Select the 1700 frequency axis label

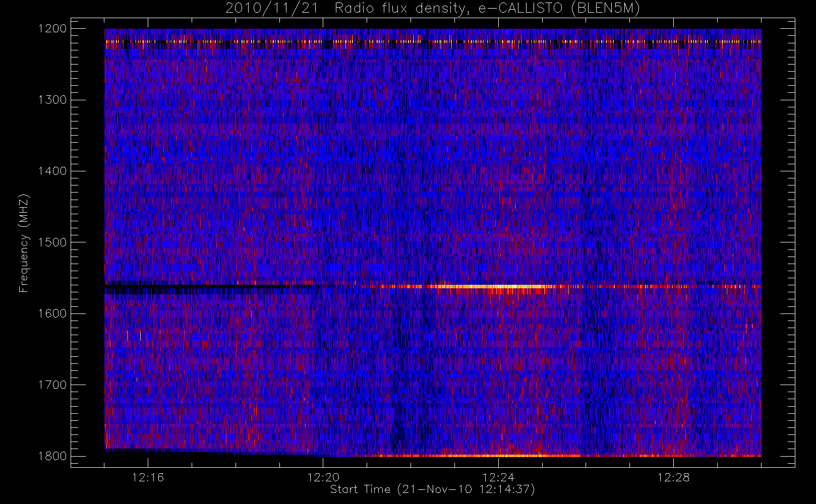[x=52, y=385]
